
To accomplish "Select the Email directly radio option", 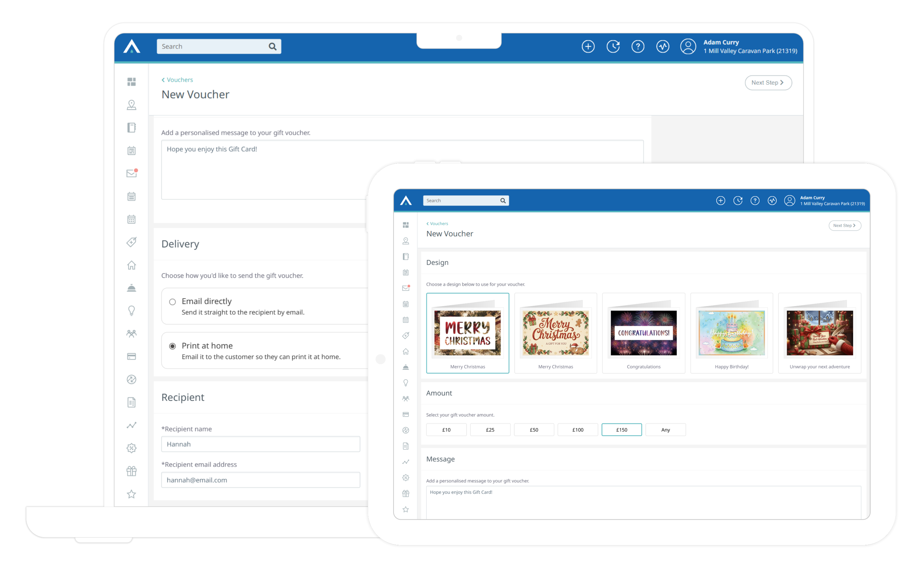I will (x=172, y=302).
